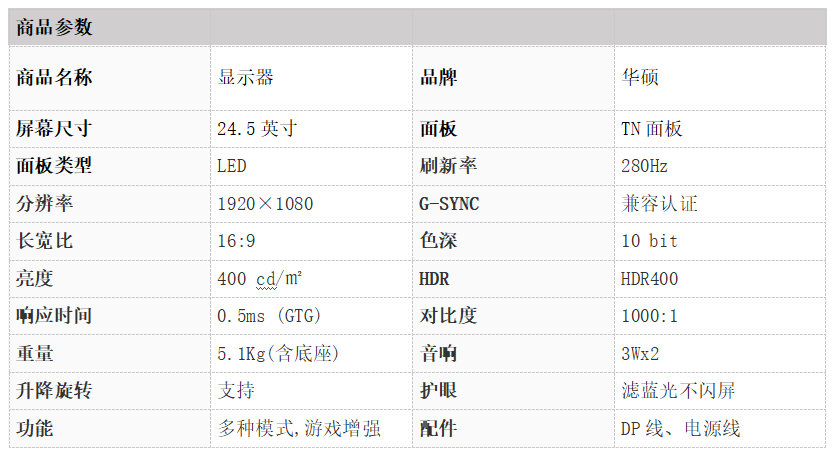Click the 280Hz refresh rate value
The width and height of the screenshot is (835, 460).
(644, 166)
